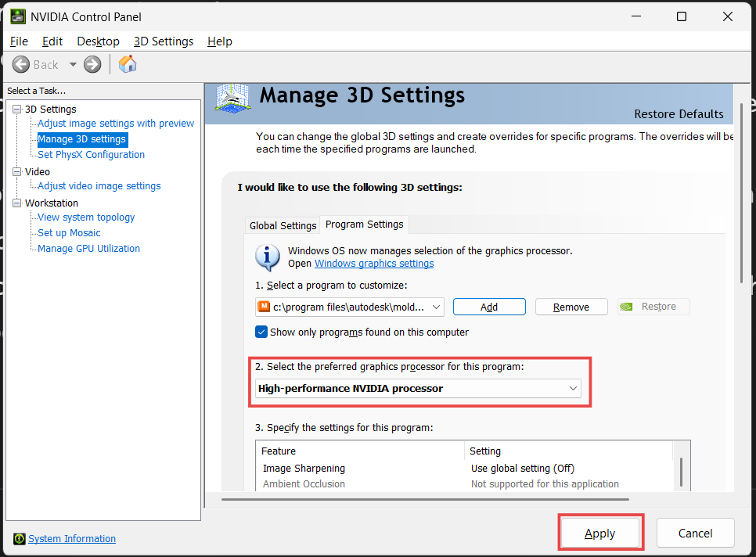The image size is (756, 557).
Task: Open the program selection dropdown
Action: [350, 307]
